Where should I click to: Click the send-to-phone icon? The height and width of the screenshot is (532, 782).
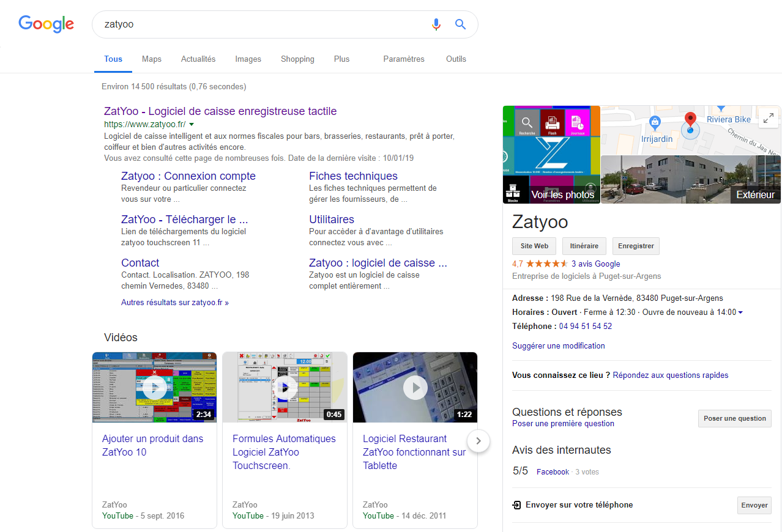(516, 505)
